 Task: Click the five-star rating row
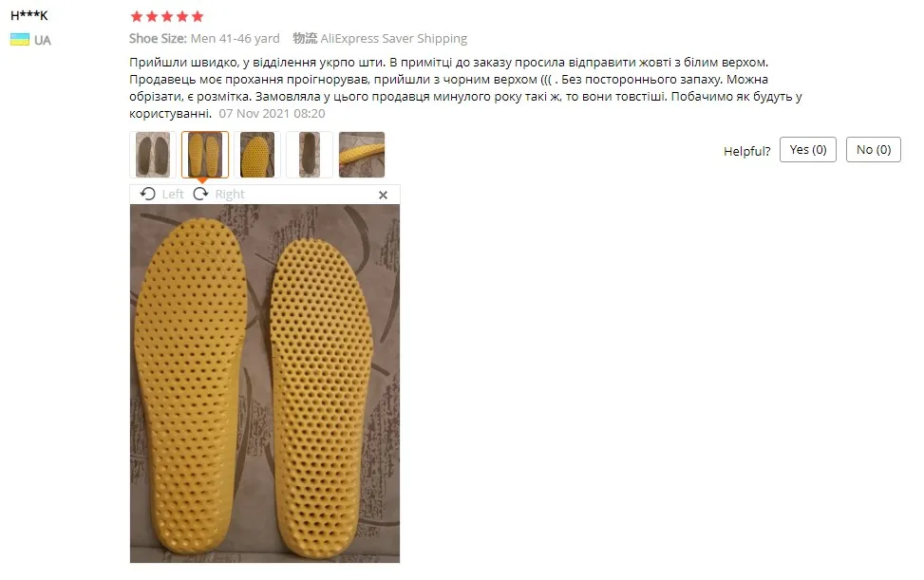coord(167,16)
